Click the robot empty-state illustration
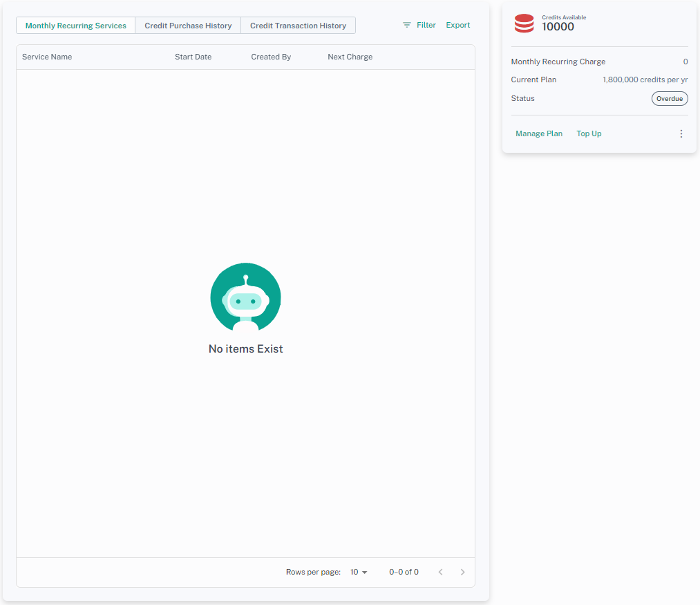 coord(245,297)
